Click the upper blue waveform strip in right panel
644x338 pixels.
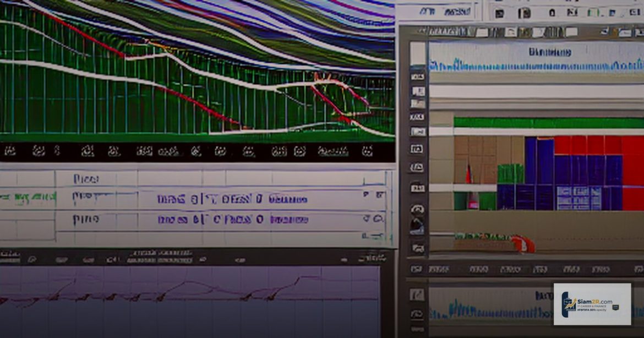click(537, 66)
